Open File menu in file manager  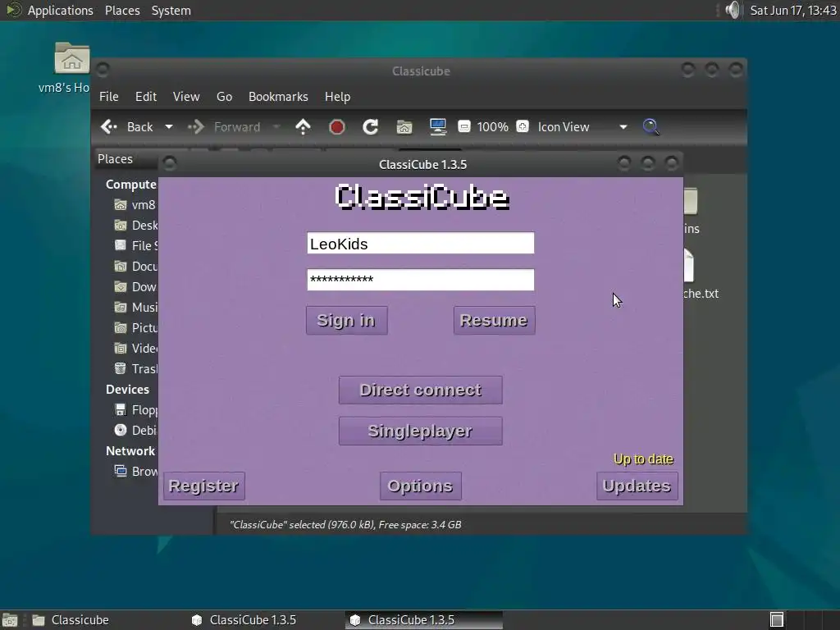pyautogui.click(x=109, y=97)
